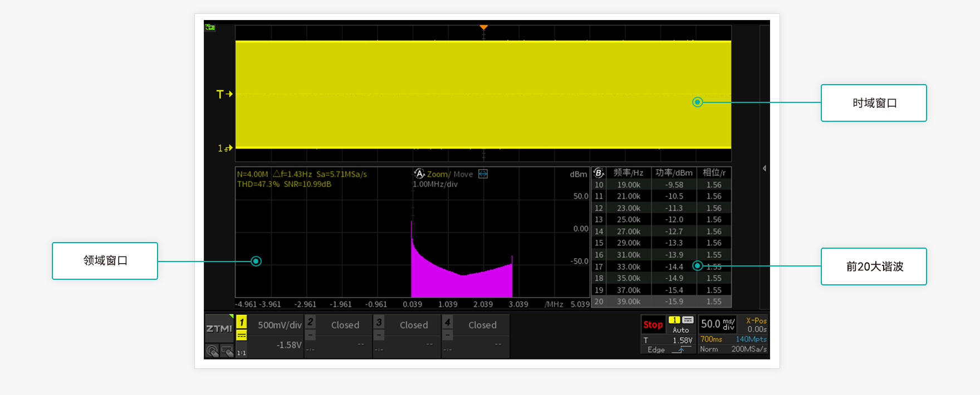Tap the touch screen lock icon
The height and width of the screenshot is (395, 980).
(227, 351)
